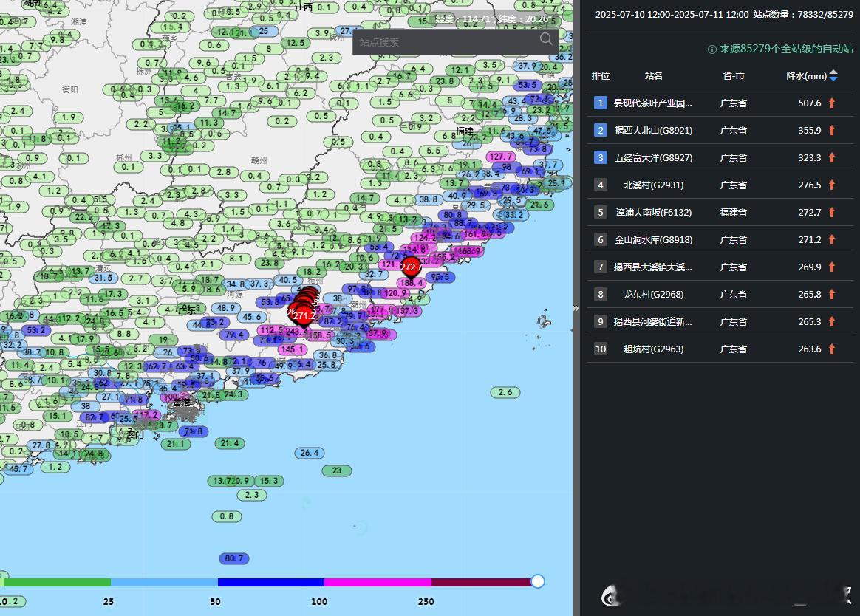The image size is (860, 616).
Task: Click the orange up arrow in the 355.9 row
Action: pos(832,131)
